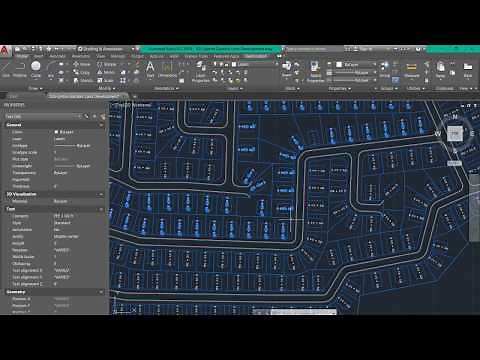Switch to the Home ribbon tab
Screen dimensions: 480x360
click(x=22, y=56)
